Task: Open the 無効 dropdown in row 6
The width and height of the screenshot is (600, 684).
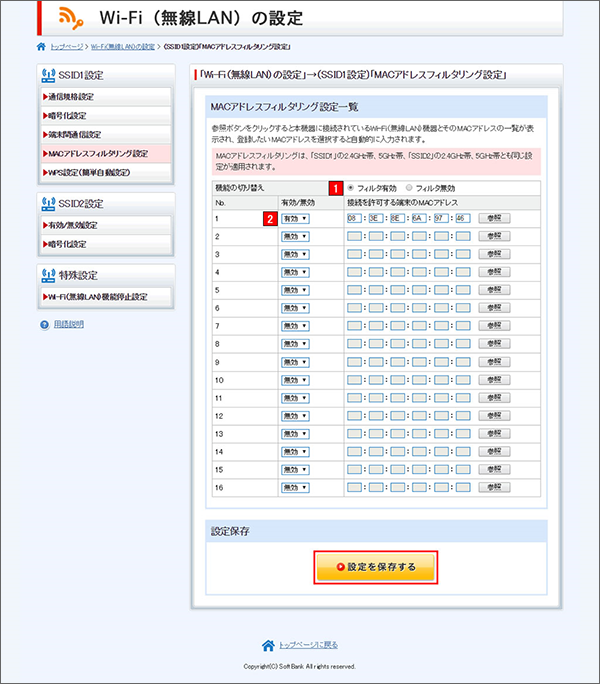Action: pyautogui.click(x=295, y=308)
